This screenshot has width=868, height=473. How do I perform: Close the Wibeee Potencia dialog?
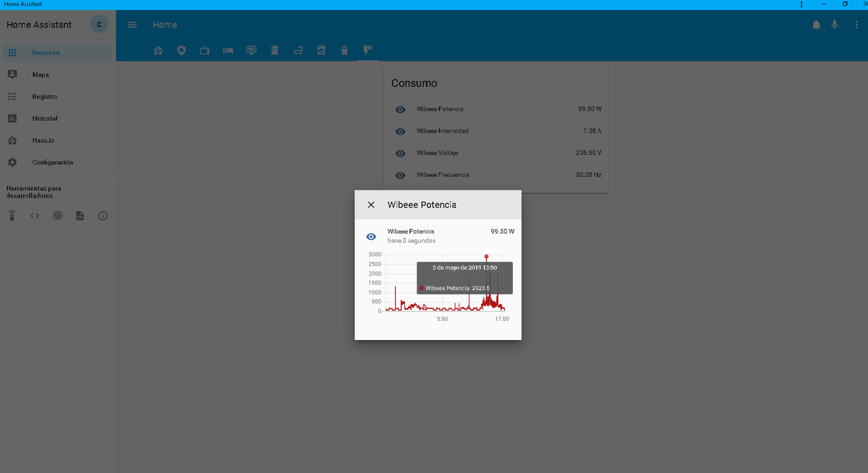pos(371,205)
